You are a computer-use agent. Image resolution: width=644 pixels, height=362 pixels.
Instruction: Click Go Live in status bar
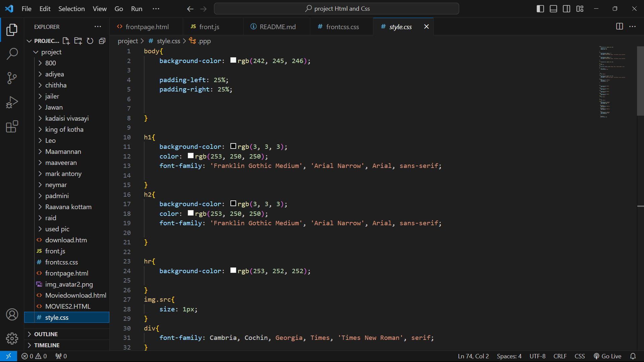[607, 356]
